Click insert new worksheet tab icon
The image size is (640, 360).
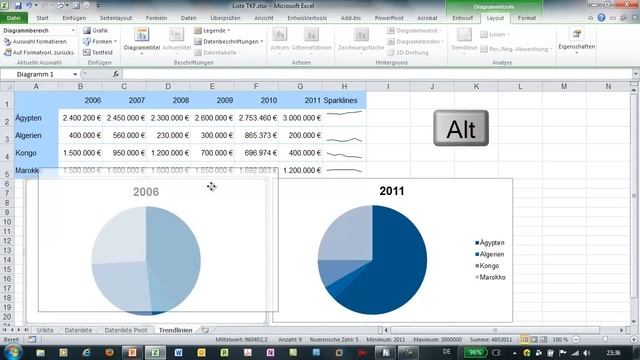pyautogui.click(x=205, y=330)
